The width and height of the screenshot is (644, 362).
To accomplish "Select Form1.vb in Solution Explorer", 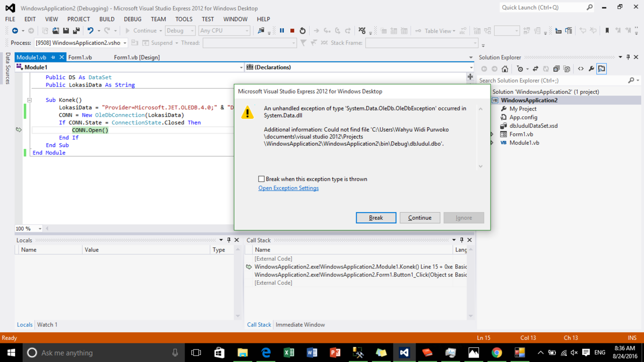I will [521, 134].
